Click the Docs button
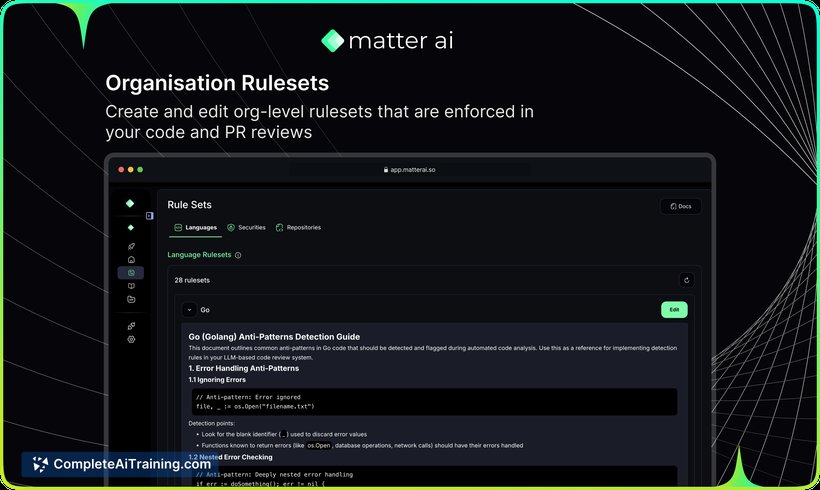The height and width of the screenshot is (490, 820). point(681,206)
